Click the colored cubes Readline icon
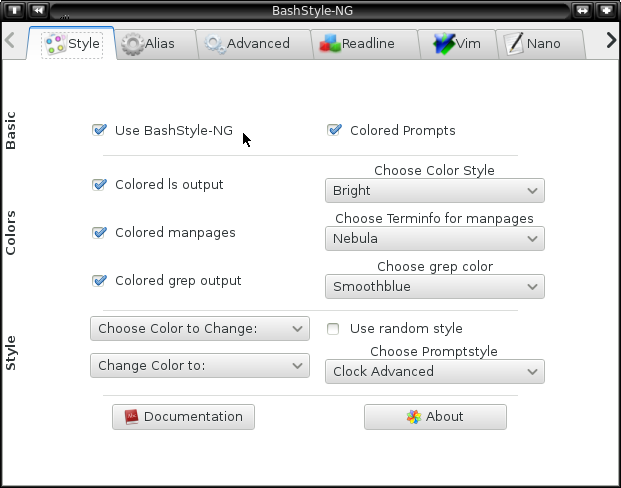Screen dimensions: 621x488 [x=330, y=44]
